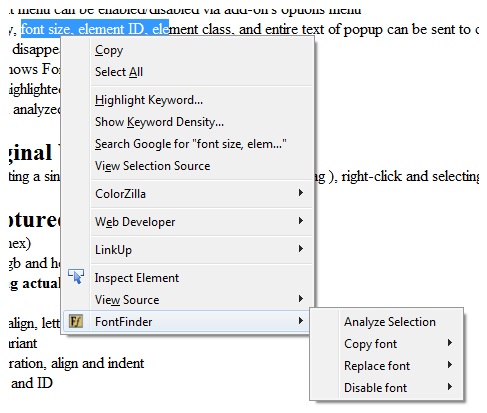Click the text "right-click and selecting"
Screen dimensions: 487x413
click(x=410, y=176)
